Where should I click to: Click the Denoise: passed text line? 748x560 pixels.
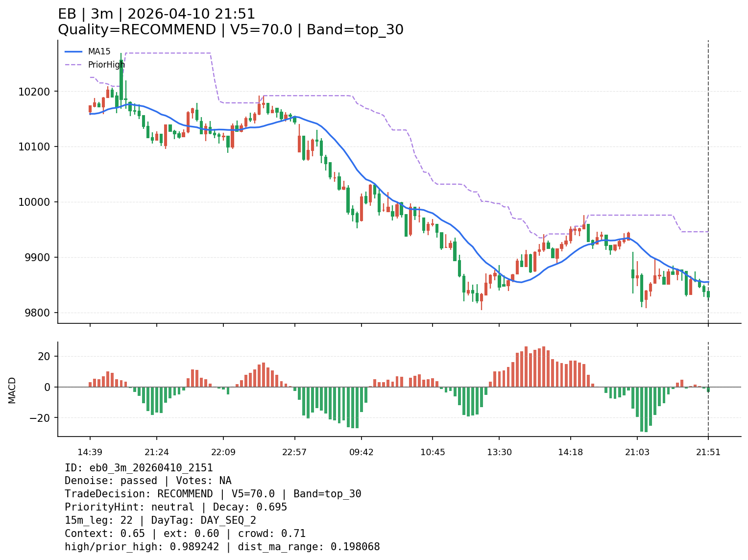point(148,481)
